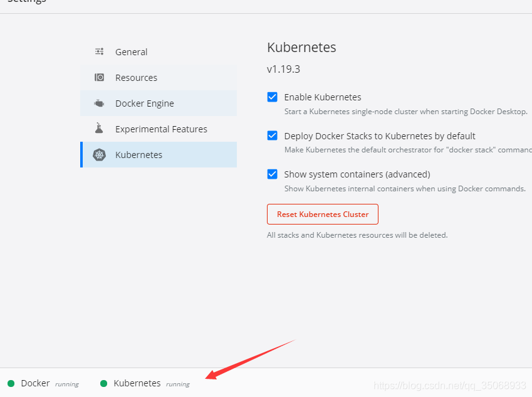The width and height of the screenshot is (532, 397).
Task: Click the Docker Engine whale icon
Action: [99, 103]
